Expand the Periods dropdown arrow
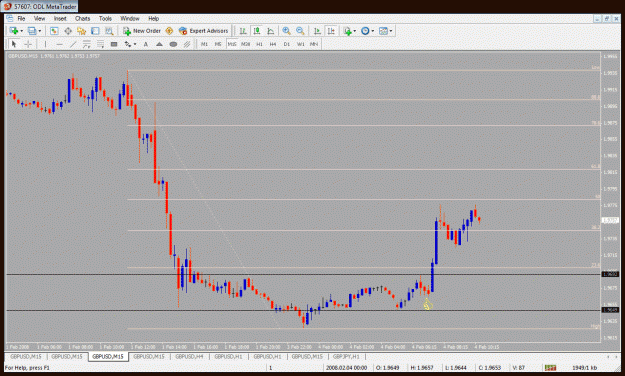Viewport: 625px width, 376px height. (x=373, y=31)
